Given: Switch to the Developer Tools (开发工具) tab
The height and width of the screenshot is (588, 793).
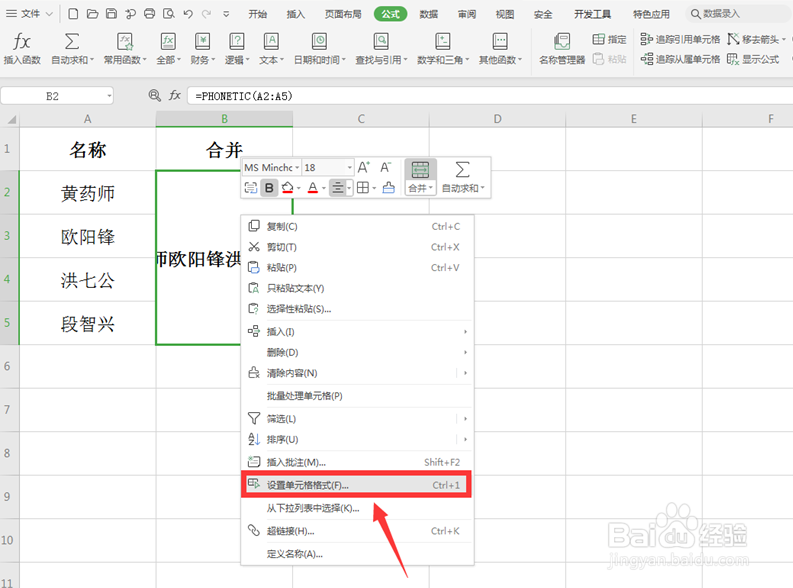Looking at the screenshot, I should point(592,14).
